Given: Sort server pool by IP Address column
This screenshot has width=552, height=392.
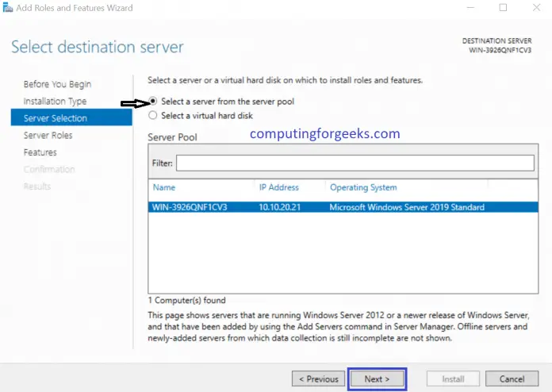Looking at the screenshot, I should 279,188.
